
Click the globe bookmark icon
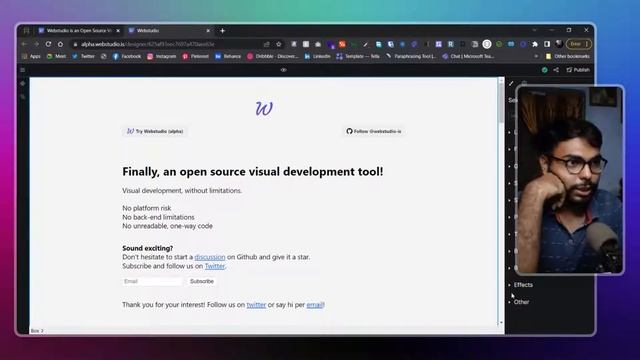[x=104, y=56]
